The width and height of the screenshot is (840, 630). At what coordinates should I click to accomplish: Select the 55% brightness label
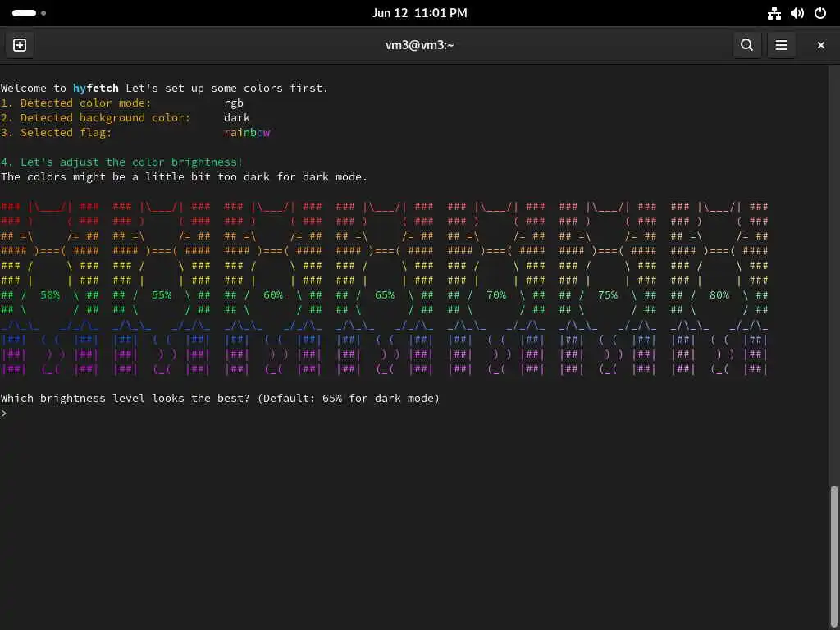tap(162, 295)
